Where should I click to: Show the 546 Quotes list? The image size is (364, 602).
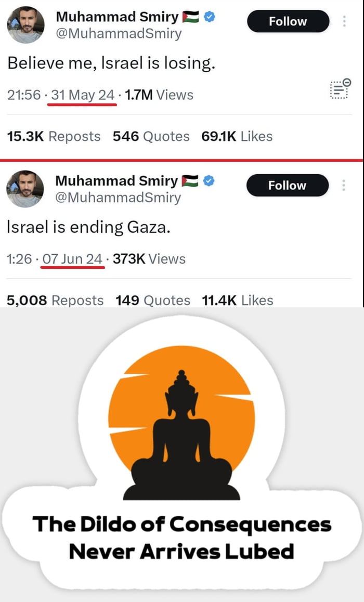point(151,136)
